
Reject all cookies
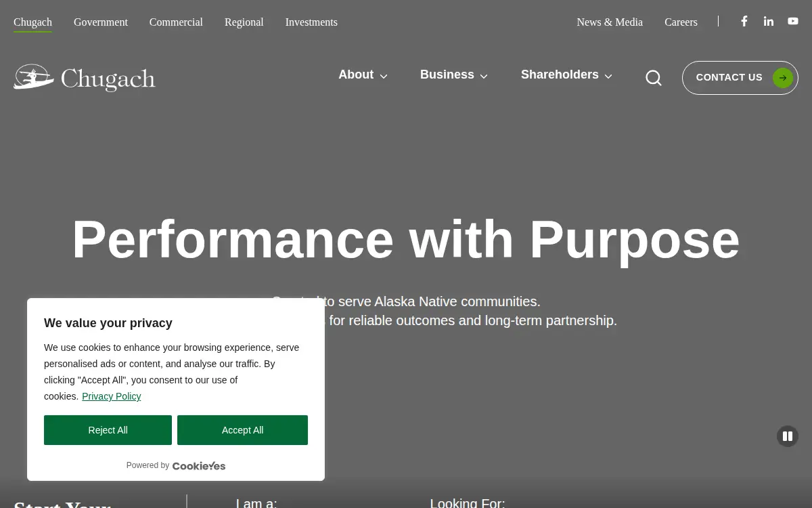[108, 430]
